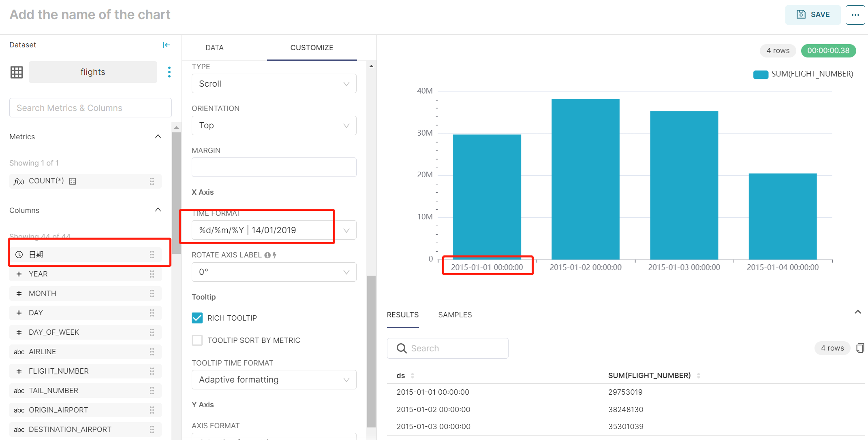Click the dataset table grid icon
Viewport: 868px width, 440px height.
click(17, 72)
